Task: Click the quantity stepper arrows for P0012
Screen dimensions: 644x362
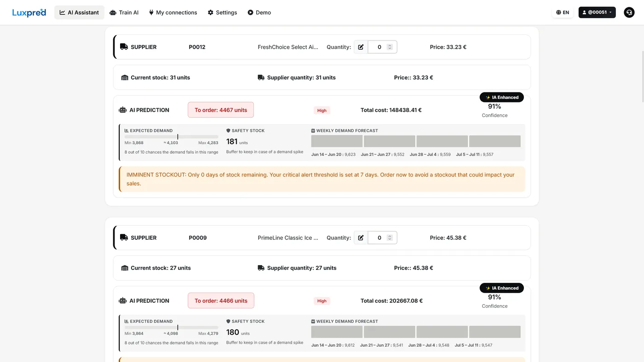Action: (x=390, y=47)
